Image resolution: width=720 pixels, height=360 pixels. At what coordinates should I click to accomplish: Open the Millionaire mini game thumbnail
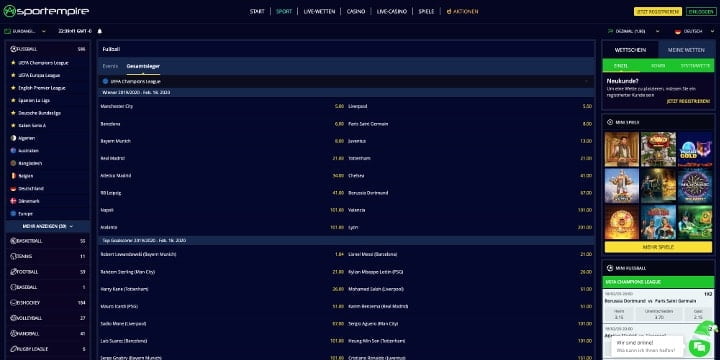695,186
